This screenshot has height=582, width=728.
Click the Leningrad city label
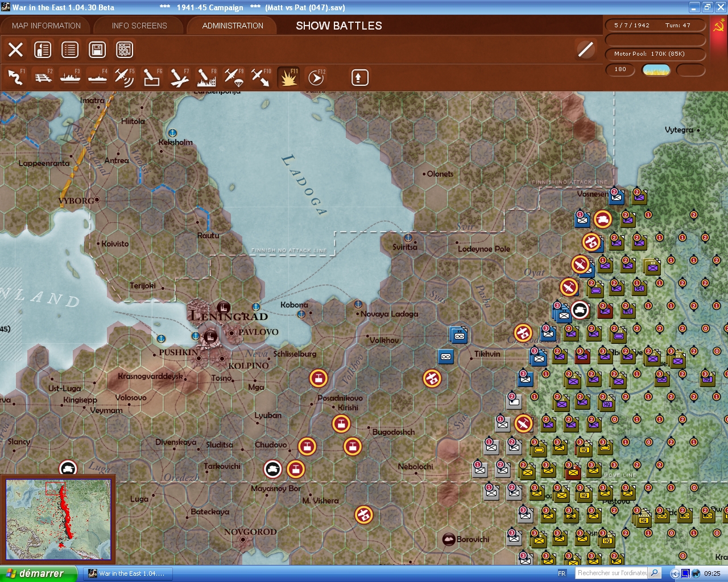coord(229,316)
